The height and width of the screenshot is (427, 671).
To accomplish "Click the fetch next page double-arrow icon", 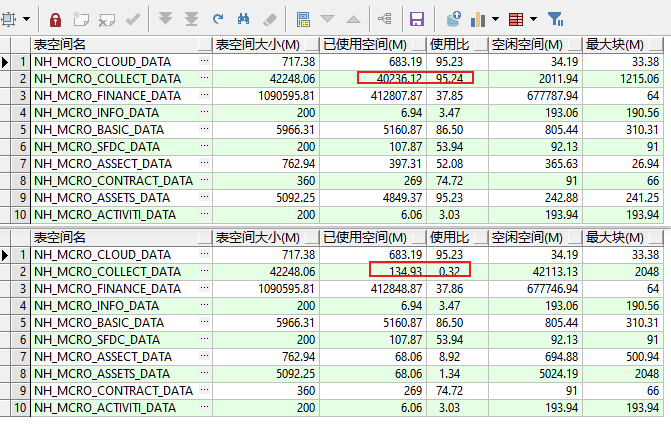I will click(x=166, y=19).
